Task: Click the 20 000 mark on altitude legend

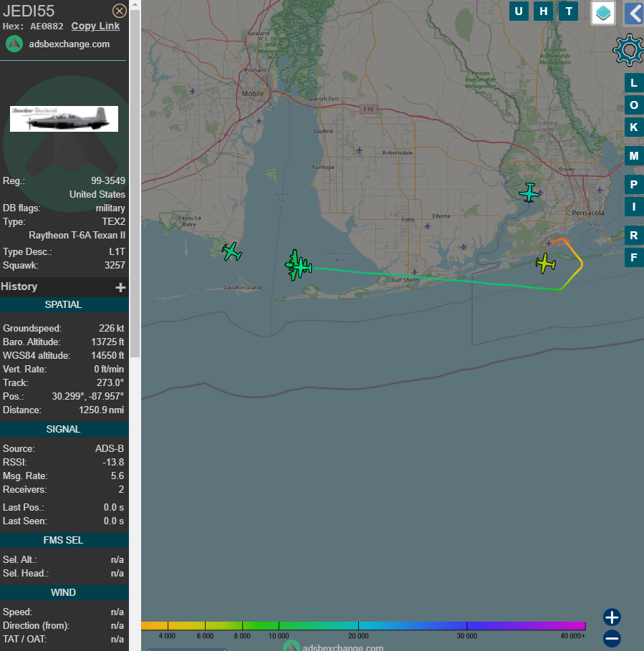Action: 358,636
